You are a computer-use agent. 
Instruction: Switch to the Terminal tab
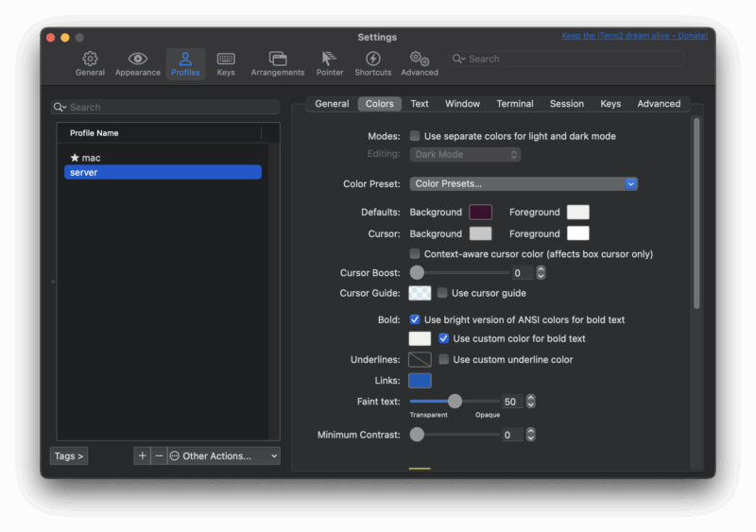click(x=515, y=104)
